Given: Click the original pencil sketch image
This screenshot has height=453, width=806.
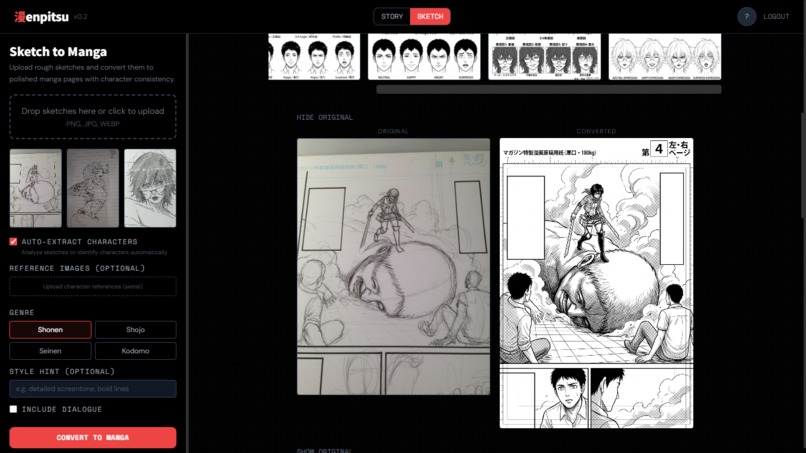Looking at the screenshot, I should tap(393, 266).
